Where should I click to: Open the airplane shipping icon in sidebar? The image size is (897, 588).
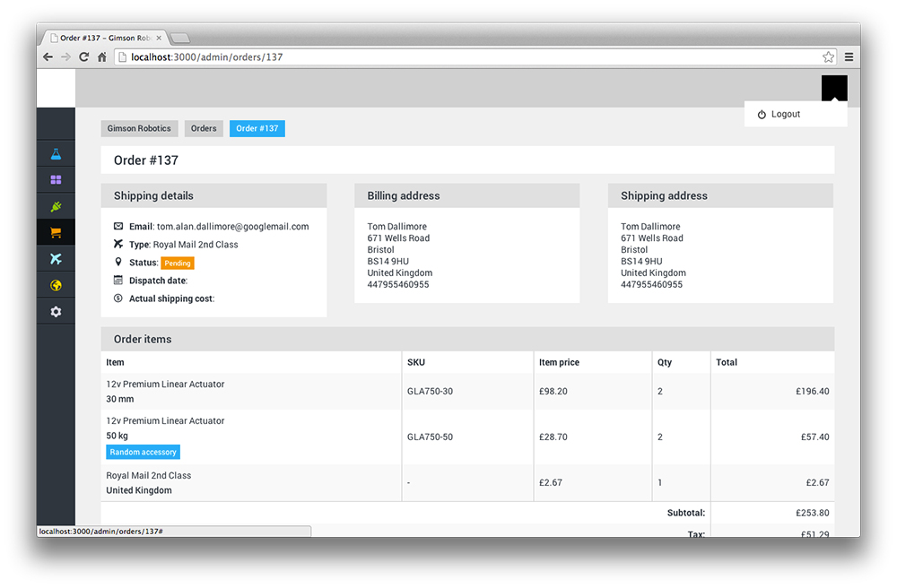[56, 259]
